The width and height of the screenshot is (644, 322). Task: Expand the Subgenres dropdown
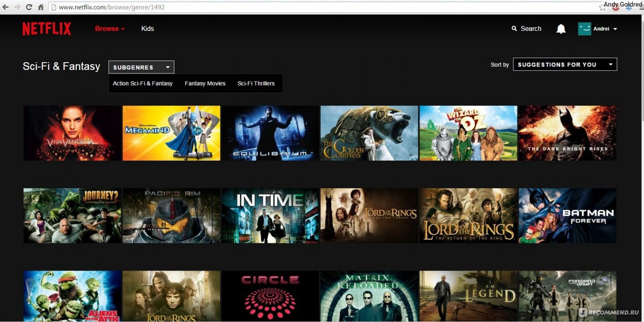click(141, 67)
